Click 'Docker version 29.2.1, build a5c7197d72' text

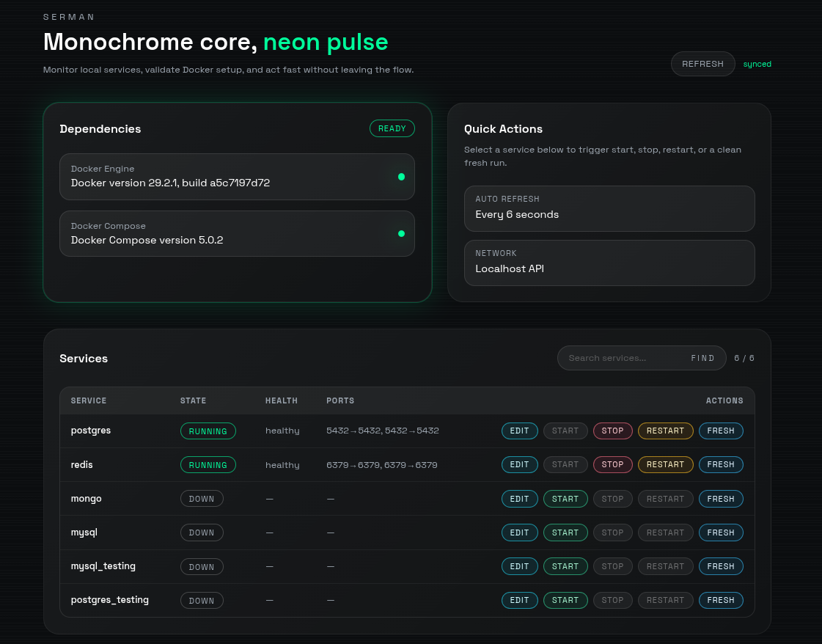click(170, 183)
